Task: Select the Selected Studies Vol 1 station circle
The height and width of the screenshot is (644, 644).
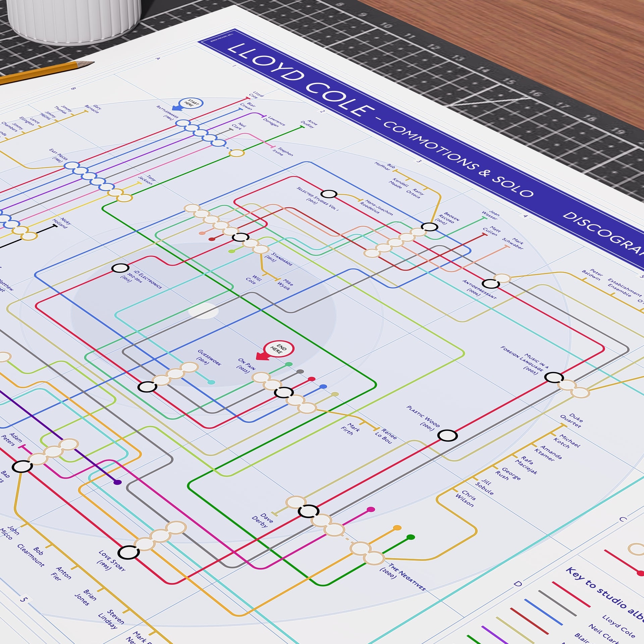Action: pos(329,194)
